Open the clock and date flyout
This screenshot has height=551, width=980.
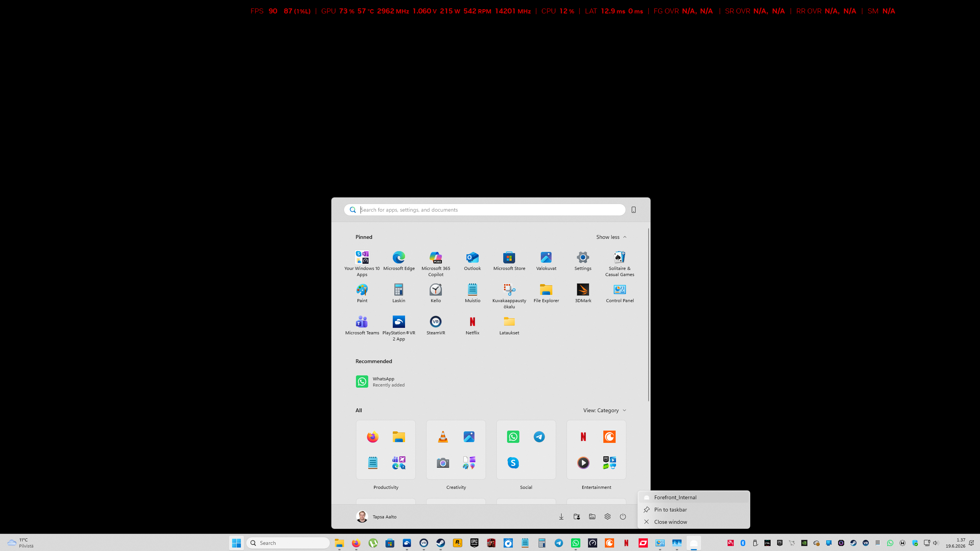(x=955, y=543)
